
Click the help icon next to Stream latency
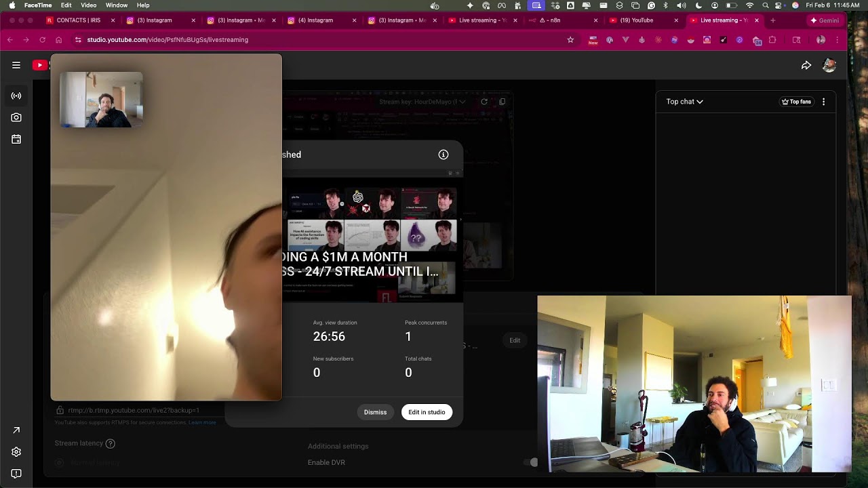[111, 443]
